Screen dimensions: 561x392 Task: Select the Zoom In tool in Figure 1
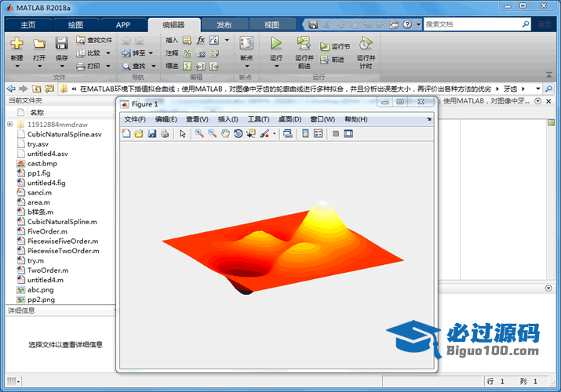199,133
